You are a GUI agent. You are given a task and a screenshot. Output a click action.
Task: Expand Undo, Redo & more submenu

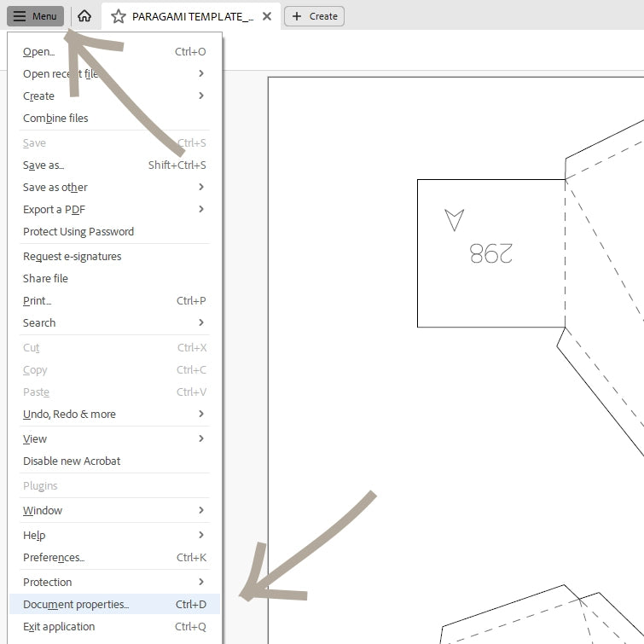tap(201, 415)
